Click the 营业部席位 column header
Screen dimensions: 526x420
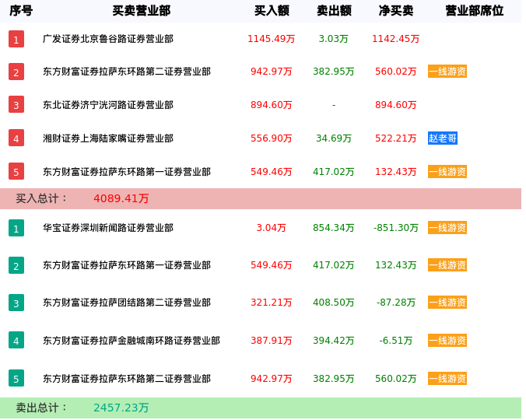pos(474,11)
